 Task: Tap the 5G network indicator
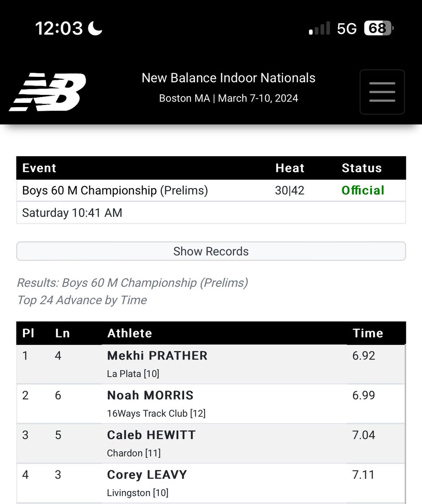coord(347,29)
